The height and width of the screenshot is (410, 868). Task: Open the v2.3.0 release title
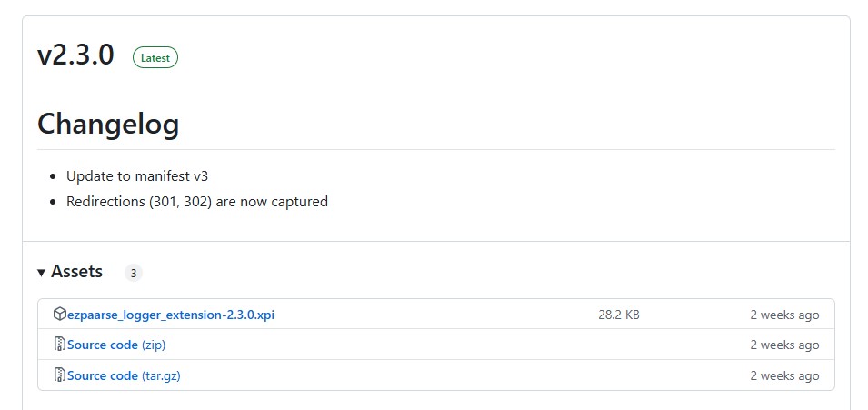pos(75,55)
